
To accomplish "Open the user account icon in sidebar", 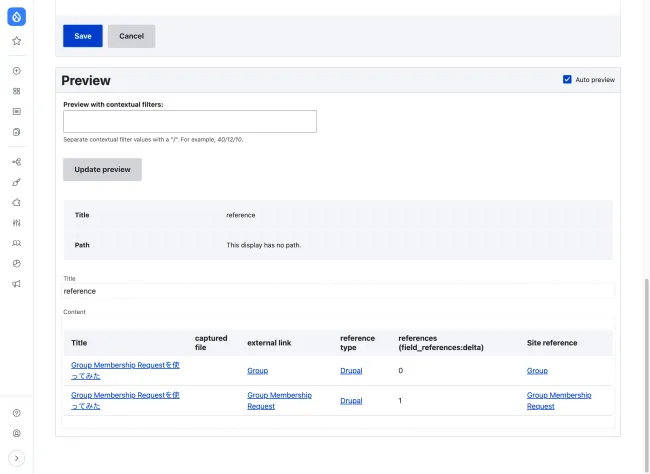I will [x=16, y=433].
